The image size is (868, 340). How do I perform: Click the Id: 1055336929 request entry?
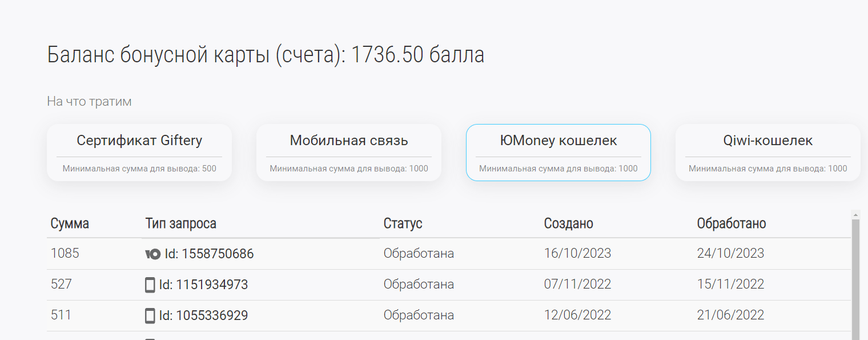pyautogui.click(x=203, y=315)
